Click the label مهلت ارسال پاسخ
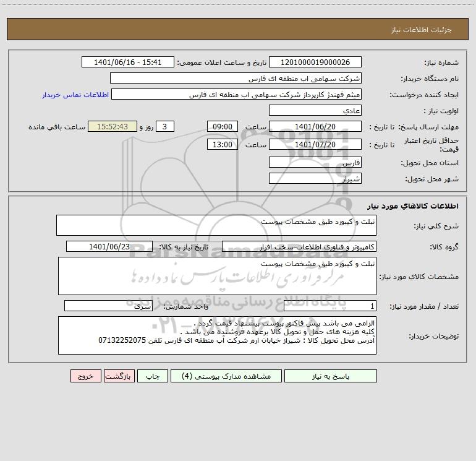The height and width of the screenshot is (461, 476). pyautogui.click(x=428, y=127)
